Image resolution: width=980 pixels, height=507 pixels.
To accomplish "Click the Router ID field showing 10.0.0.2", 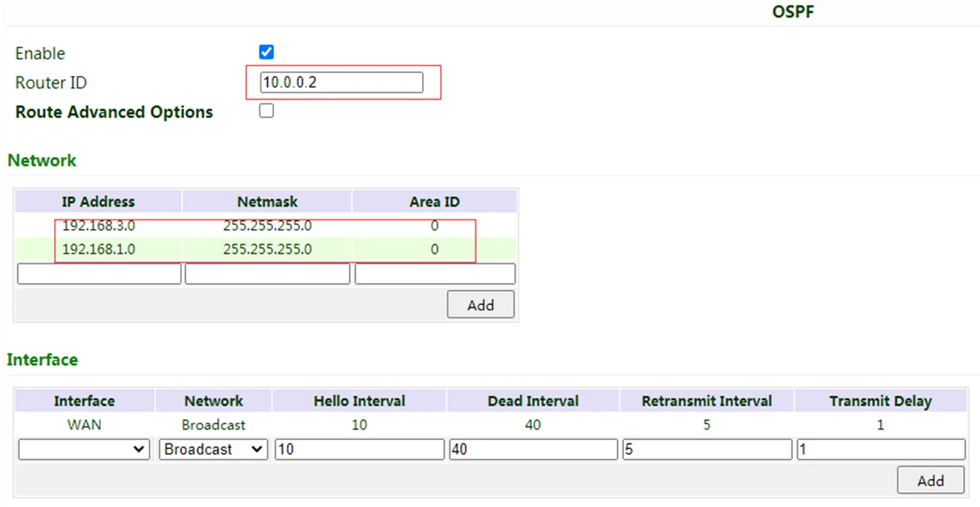I will point(342,83).
